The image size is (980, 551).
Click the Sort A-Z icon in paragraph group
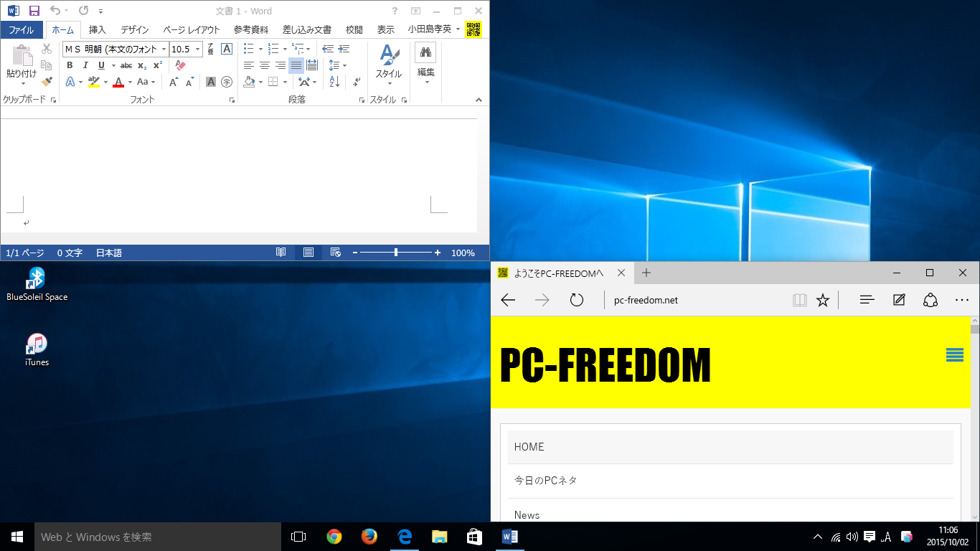[334, 82]
